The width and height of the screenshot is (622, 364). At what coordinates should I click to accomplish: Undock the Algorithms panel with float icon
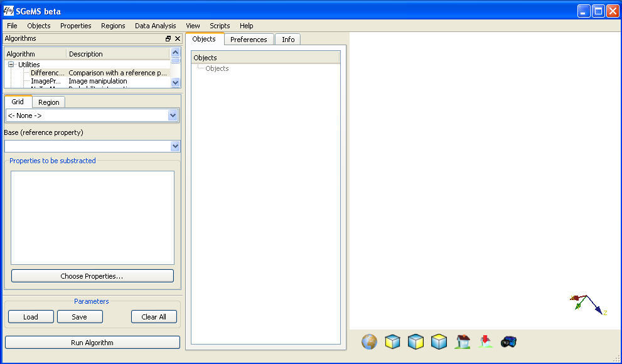[x=168, y=38]
